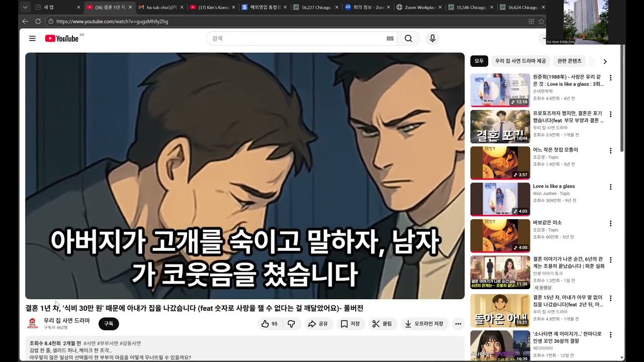Open 원준희(1988年) video thumbnail with 12:16
Viewport: 644px width, 362px height.
500,90
